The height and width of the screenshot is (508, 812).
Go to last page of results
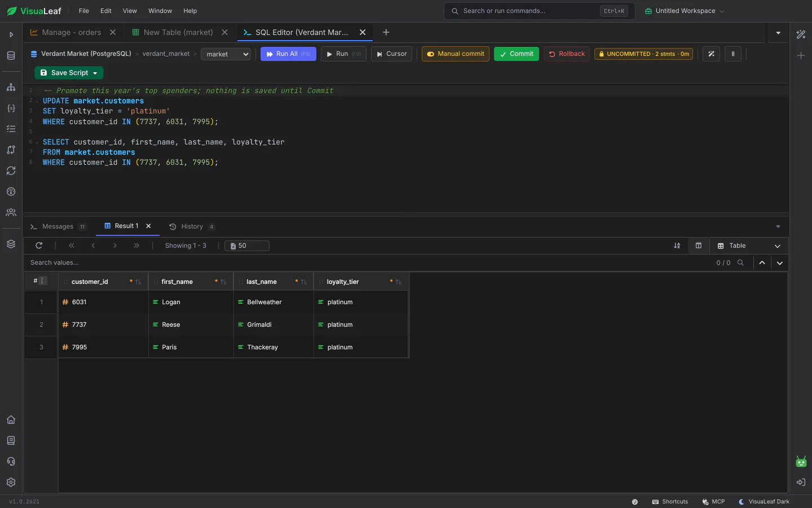(x=136, y=246)
